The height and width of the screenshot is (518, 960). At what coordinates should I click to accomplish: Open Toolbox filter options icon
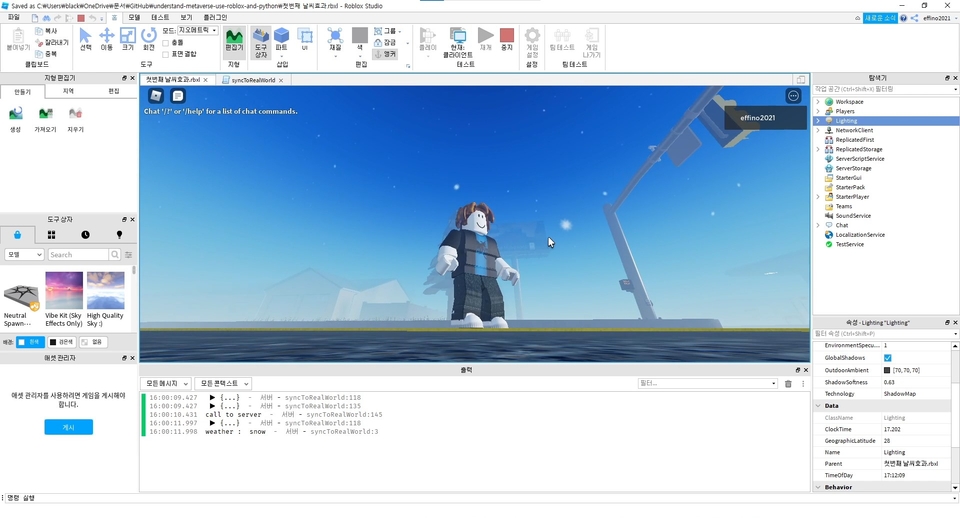pyautogui.click(x=129, y=254)
